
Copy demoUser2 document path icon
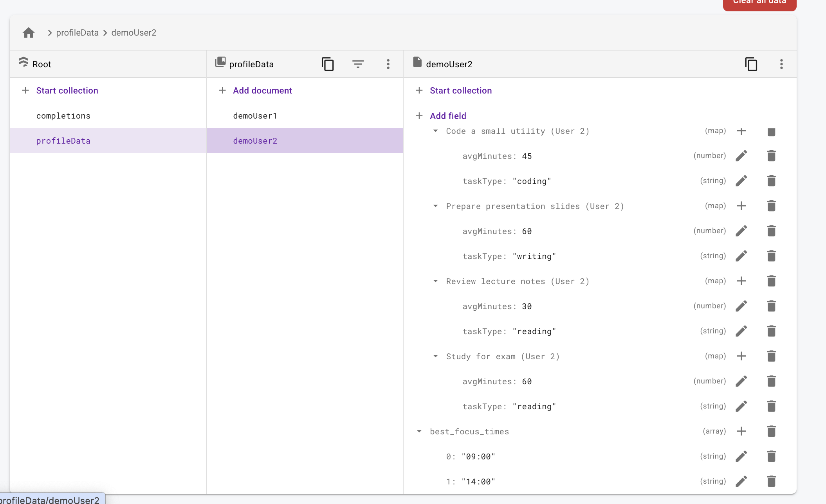click(x=751, y=64)
